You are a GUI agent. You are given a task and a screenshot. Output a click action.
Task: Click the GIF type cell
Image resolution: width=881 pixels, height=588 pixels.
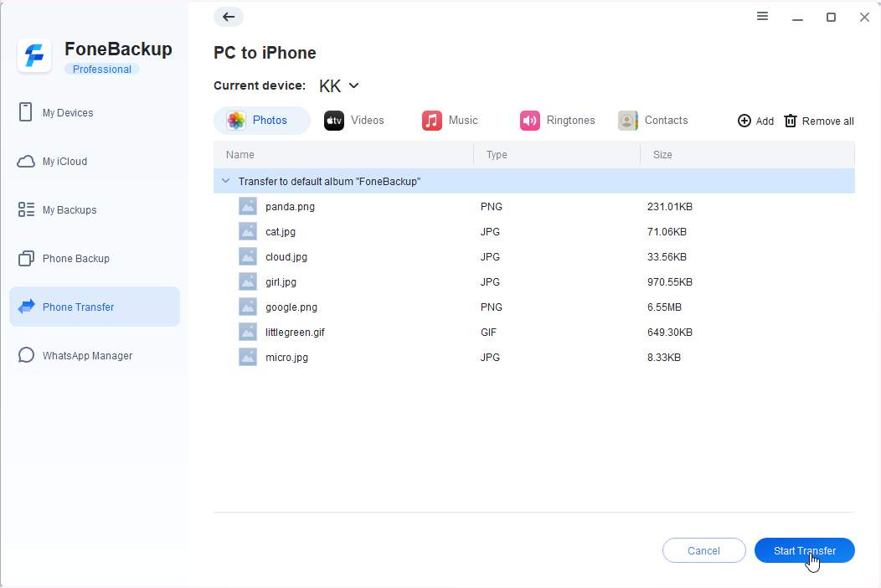tap(488, 332)
